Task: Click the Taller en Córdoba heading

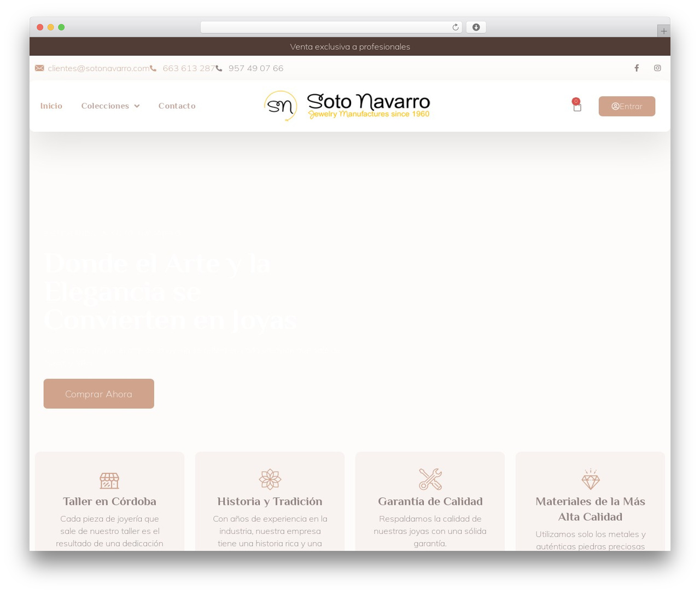Action: pyautogui.click(x=109, y=502)
